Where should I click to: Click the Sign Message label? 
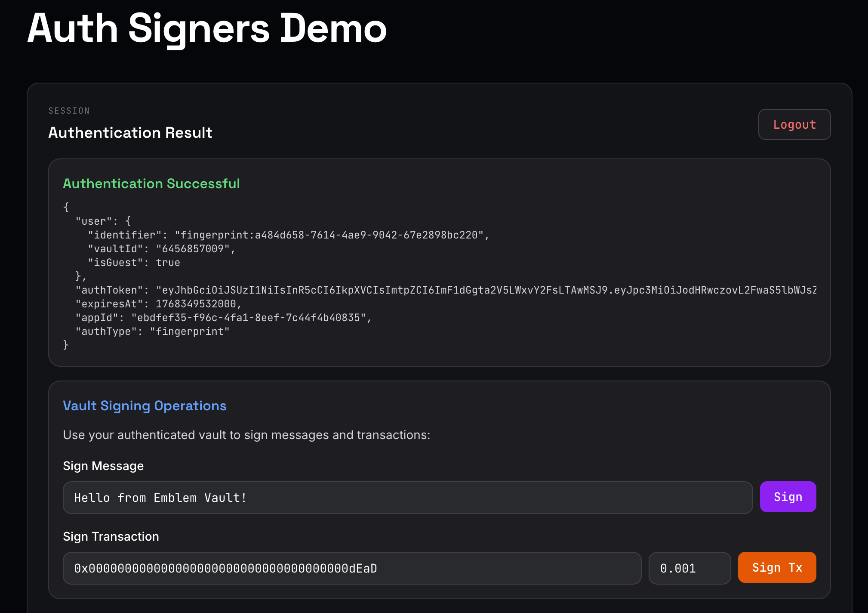103,466
